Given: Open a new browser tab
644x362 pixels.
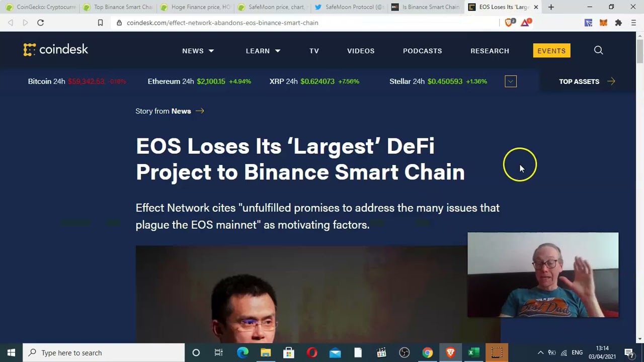Looking at the screenshot, I should pos(551,7).
